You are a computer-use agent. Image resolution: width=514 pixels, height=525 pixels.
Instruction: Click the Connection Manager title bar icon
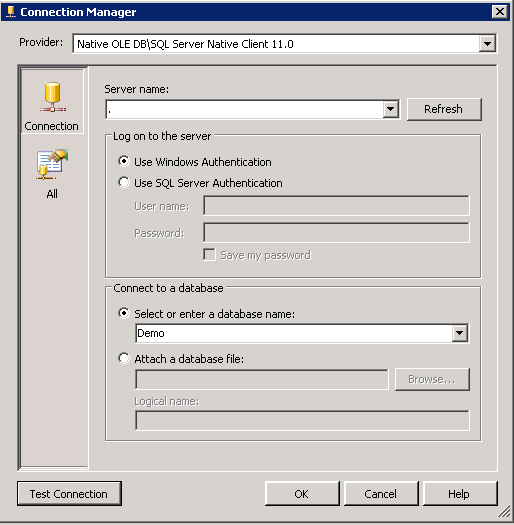click(11, 12)
